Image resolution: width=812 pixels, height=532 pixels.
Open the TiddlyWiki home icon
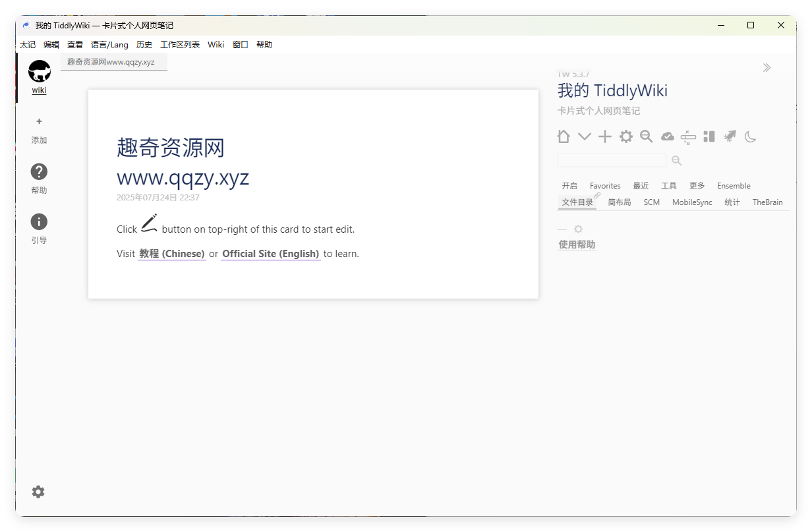coord(564,136)
